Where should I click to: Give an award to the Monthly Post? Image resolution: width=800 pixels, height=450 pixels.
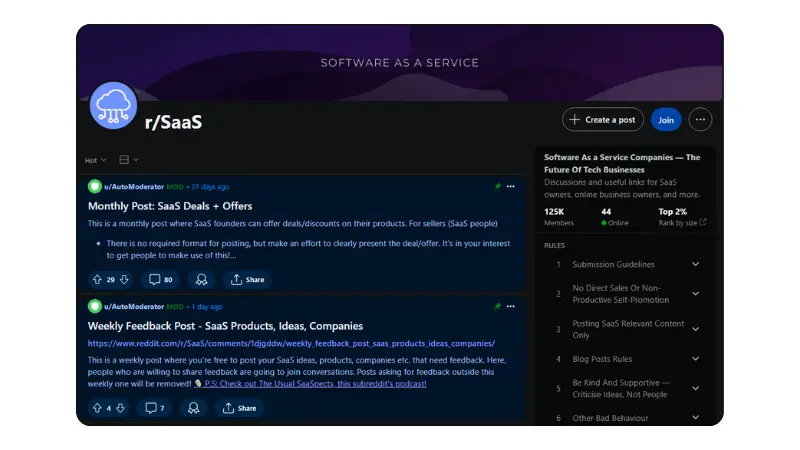202,280
